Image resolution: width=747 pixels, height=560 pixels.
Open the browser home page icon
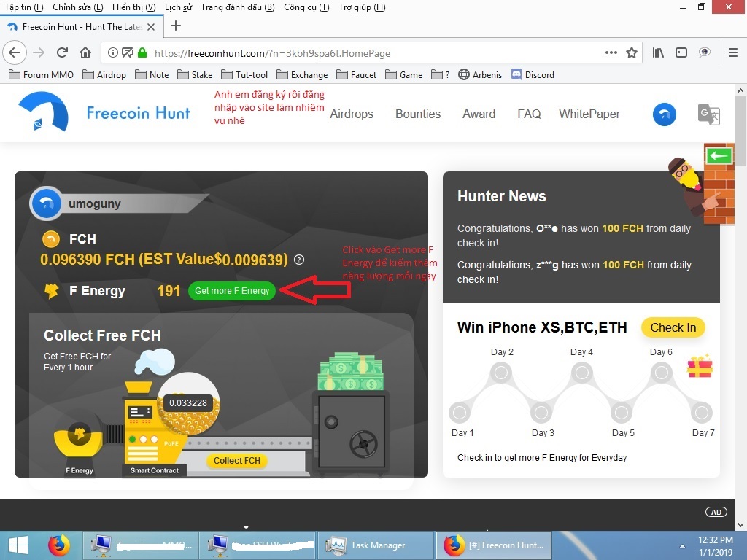85,52
